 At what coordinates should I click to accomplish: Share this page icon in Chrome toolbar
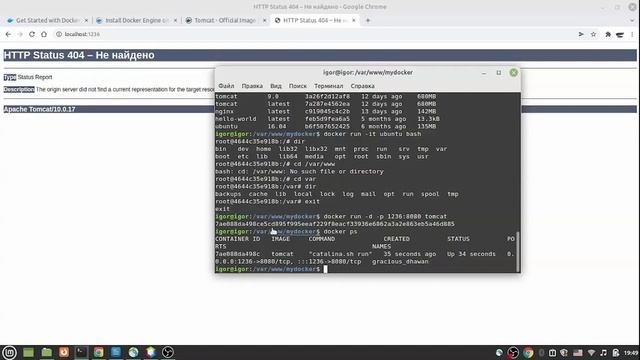[x=581, y=35]
